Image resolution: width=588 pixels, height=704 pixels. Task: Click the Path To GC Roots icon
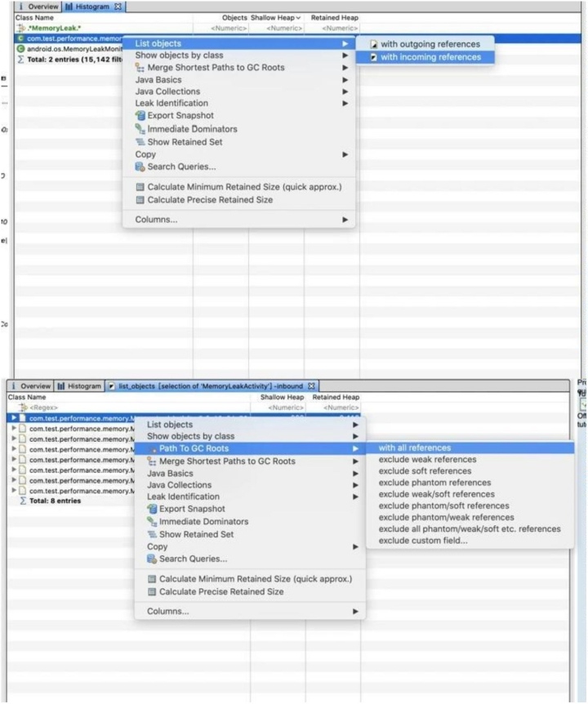tap(153, 449)
